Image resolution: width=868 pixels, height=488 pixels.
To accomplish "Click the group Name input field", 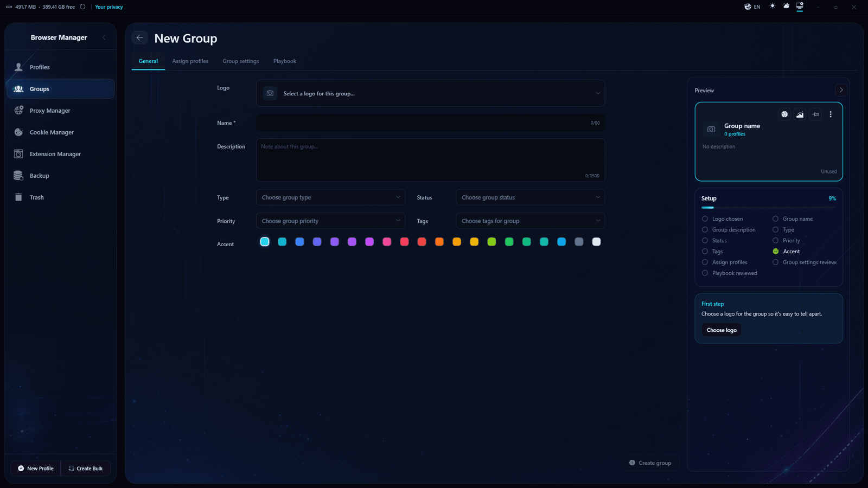I will 430,123.
